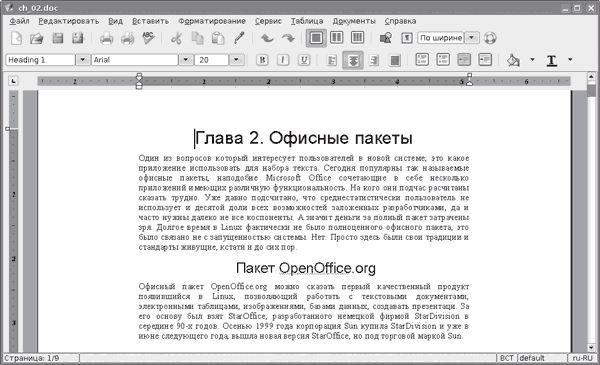This screenshot has width=600, height=365.
Task: Save the document with the floppy disk icon
Action: point(58,38)
